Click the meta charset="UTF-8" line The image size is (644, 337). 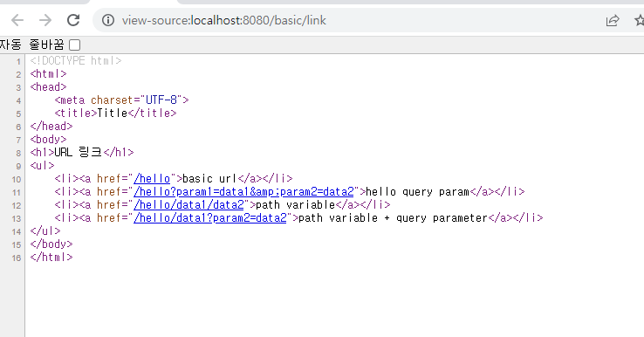click(121, 100)
